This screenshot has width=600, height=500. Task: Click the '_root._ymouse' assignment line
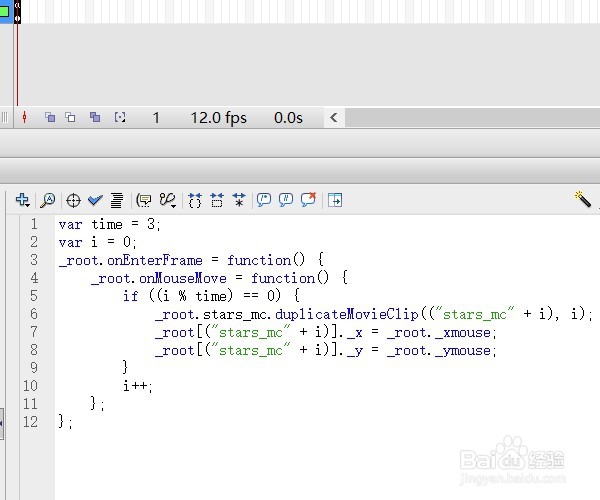326,350
